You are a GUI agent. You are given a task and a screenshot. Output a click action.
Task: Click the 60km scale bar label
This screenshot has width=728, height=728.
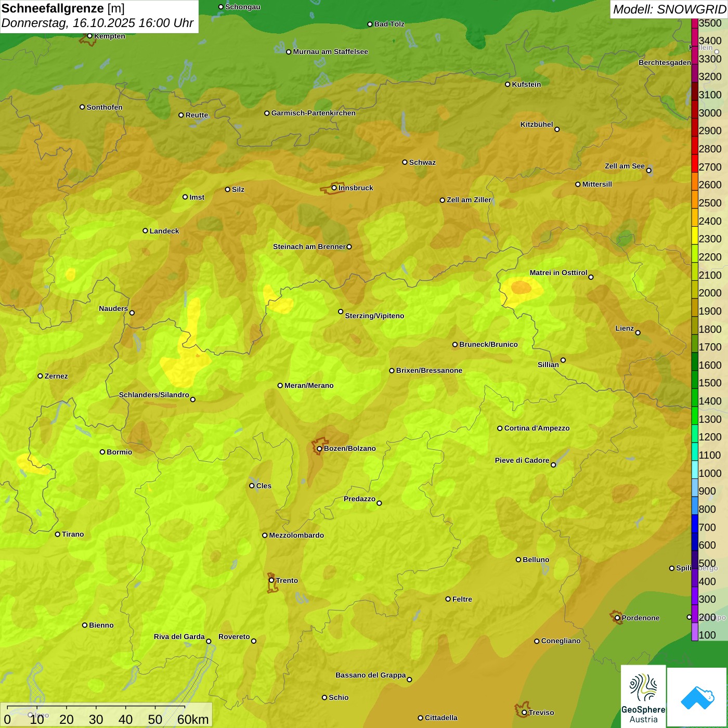[x=193, y=720]
